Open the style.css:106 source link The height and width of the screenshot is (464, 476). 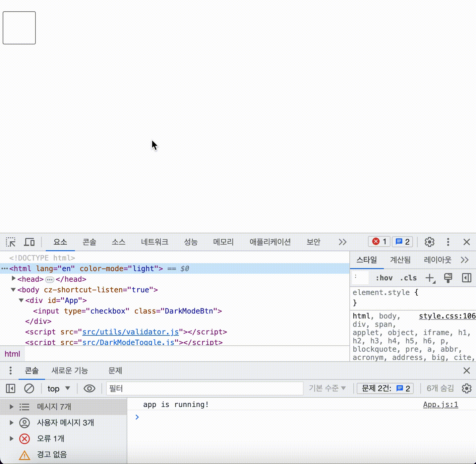point(447,316)
